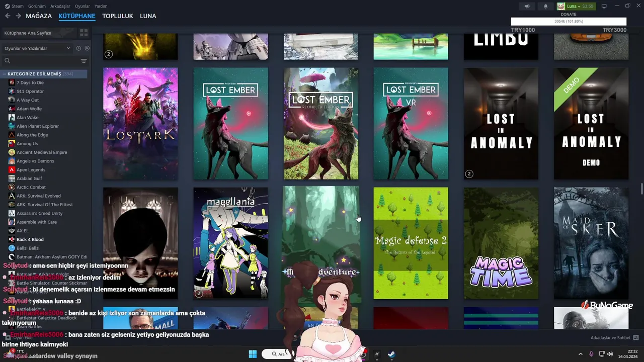The image size is (644, 362).
Task: Select ARK: Survival Evolved in list
Action: tap(39, 196)
